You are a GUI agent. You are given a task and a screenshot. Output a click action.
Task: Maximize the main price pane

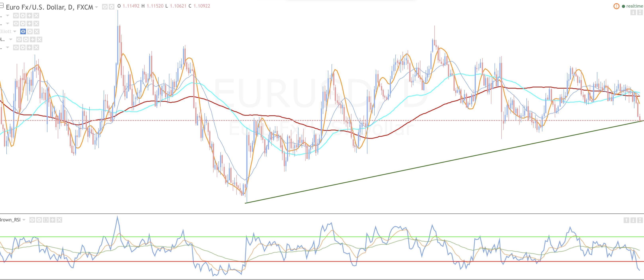[640, 13]
